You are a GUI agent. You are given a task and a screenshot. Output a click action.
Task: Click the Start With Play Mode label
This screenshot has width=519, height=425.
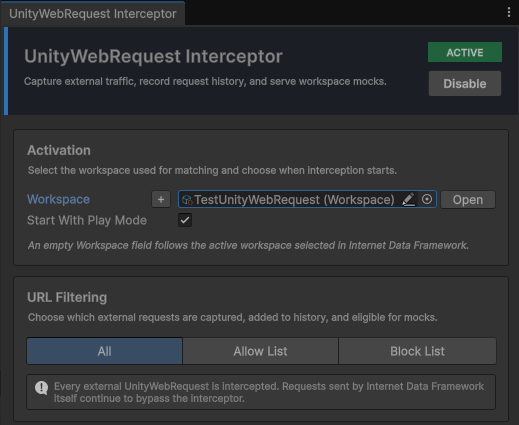(87, 220)
